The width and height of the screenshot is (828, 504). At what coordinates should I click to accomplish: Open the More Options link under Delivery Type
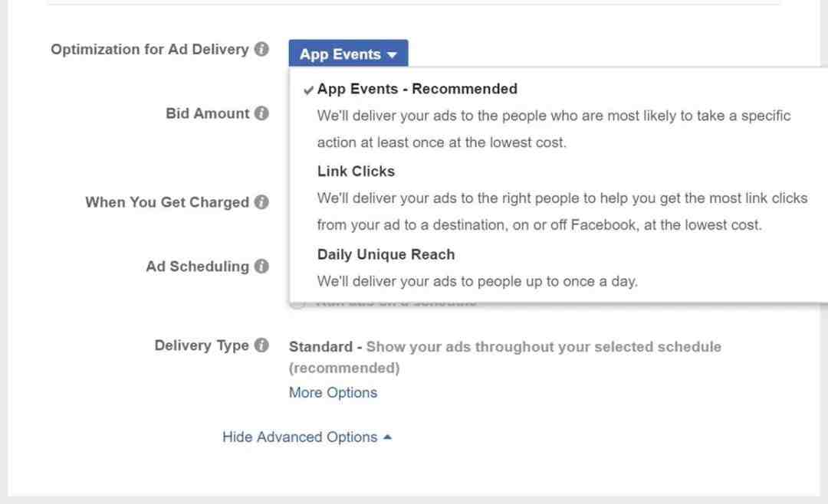(333, 392)
